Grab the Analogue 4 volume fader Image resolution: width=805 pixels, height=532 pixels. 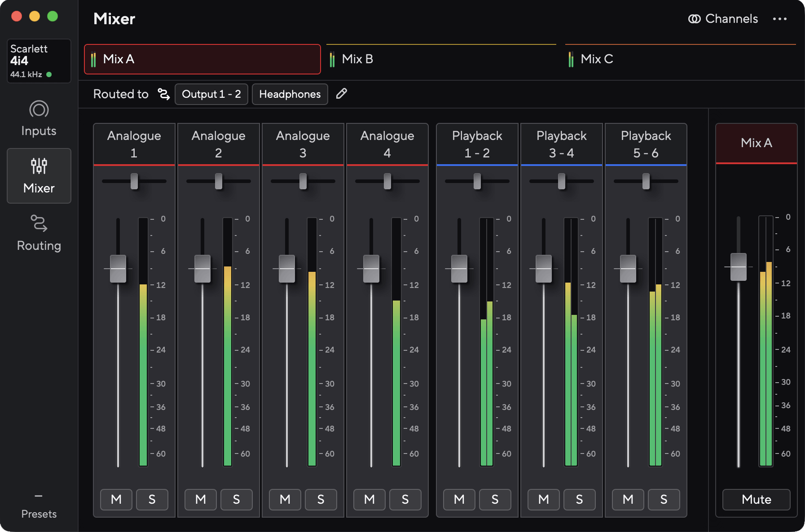(371, 269)
